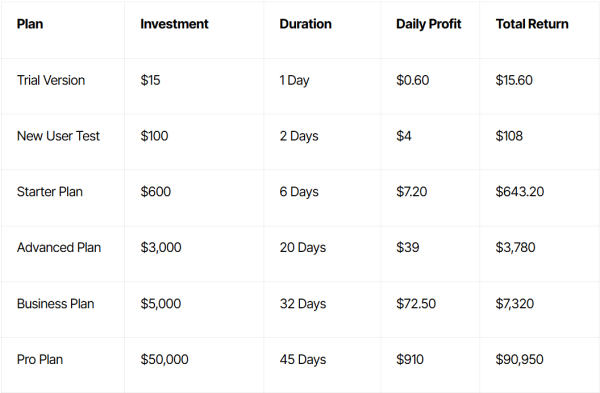
Task: Click the $72.50 daily profit value
Action: [416, 303]
